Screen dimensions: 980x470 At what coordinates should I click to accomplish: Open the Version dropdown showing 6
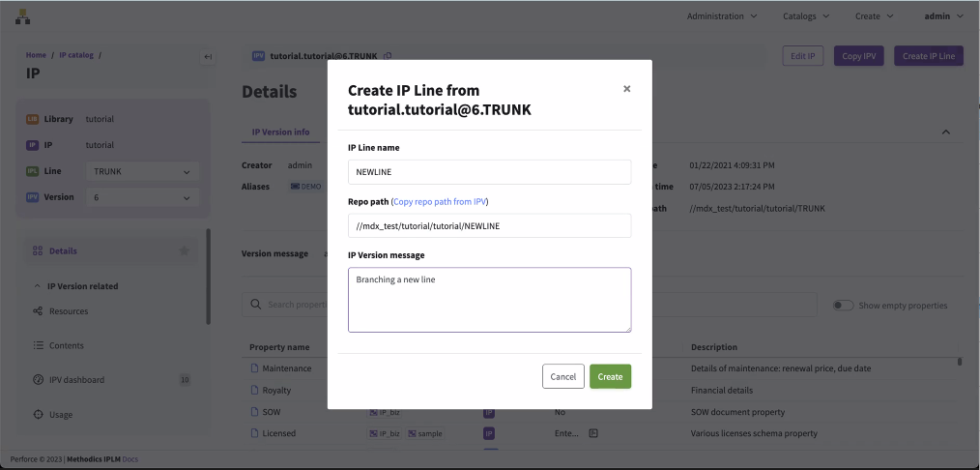coord(141,197)
